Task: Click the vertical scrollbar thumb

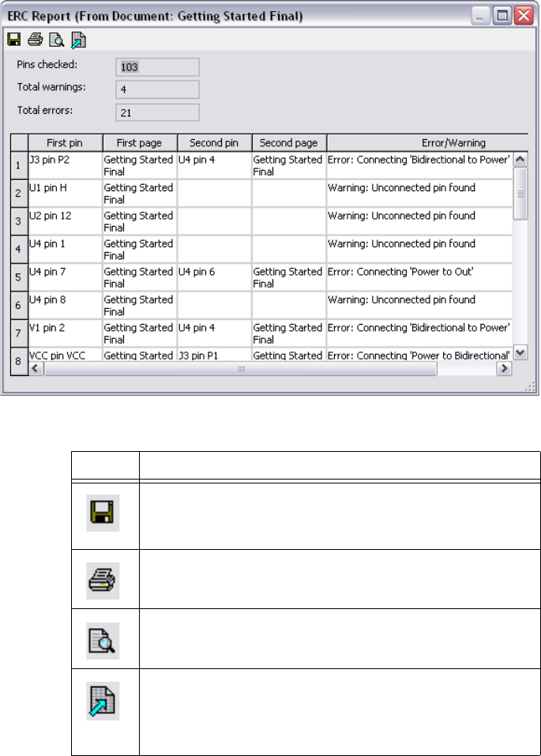Action: [x=520, y=194]
